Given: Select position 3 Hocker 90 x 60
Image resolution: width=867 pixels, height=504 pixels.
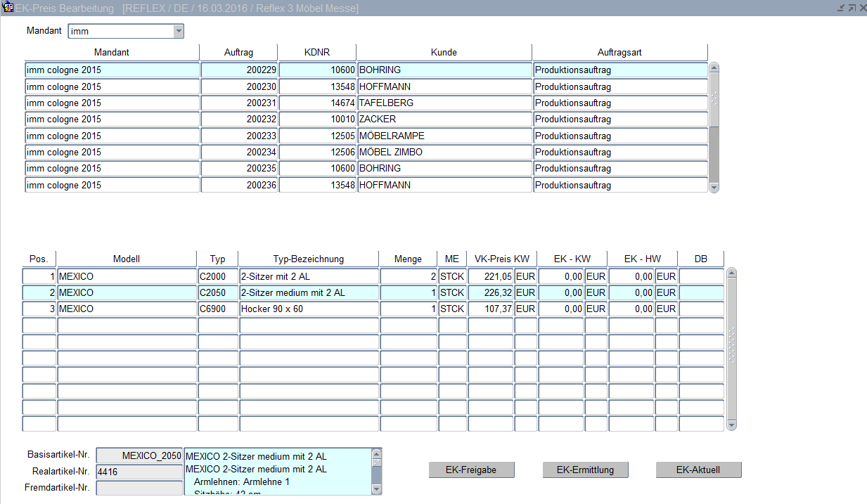Looking at the screenshot, I should pyautogui.click(x=309, y=309).
